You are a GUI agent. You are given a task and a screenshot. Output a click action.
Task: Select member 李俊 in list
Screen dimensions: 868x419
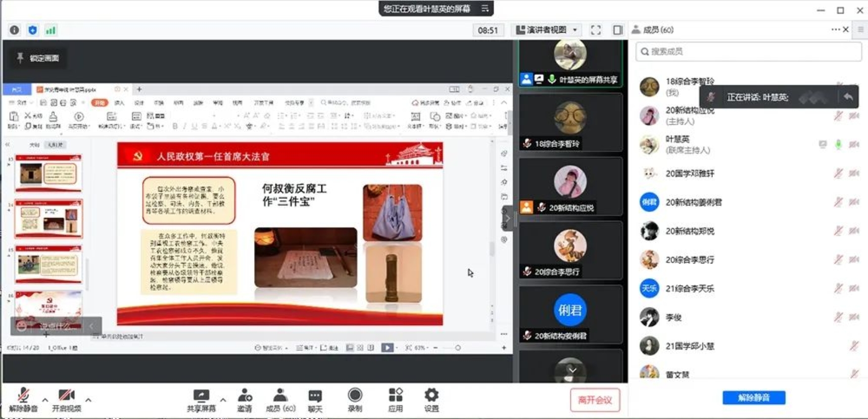748,317
